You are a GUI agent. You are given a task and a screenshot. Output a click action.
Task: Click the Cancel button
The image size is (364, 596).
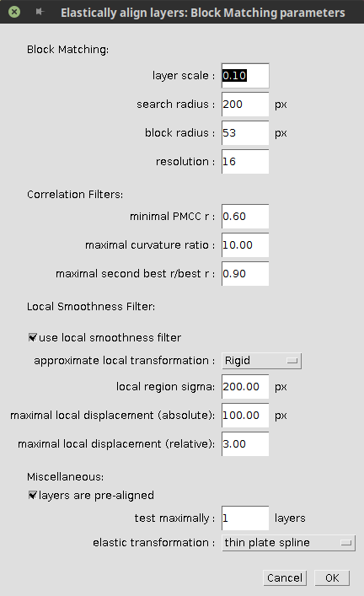click(x=285, y=578)
